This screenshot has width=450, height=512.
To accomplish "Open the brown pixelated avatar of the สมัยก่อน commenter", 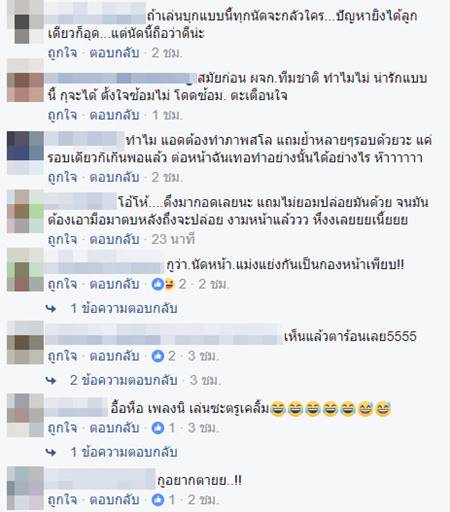I will tap(25, 81).
